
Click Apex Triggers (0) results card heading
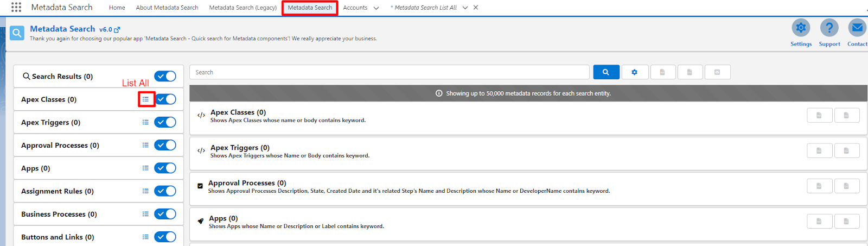(240, 148)
